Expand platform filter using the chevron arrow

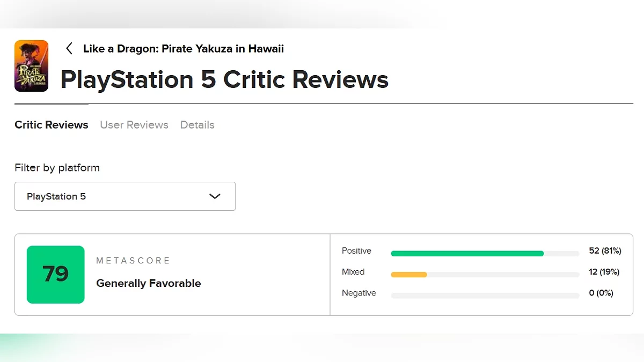215,196
